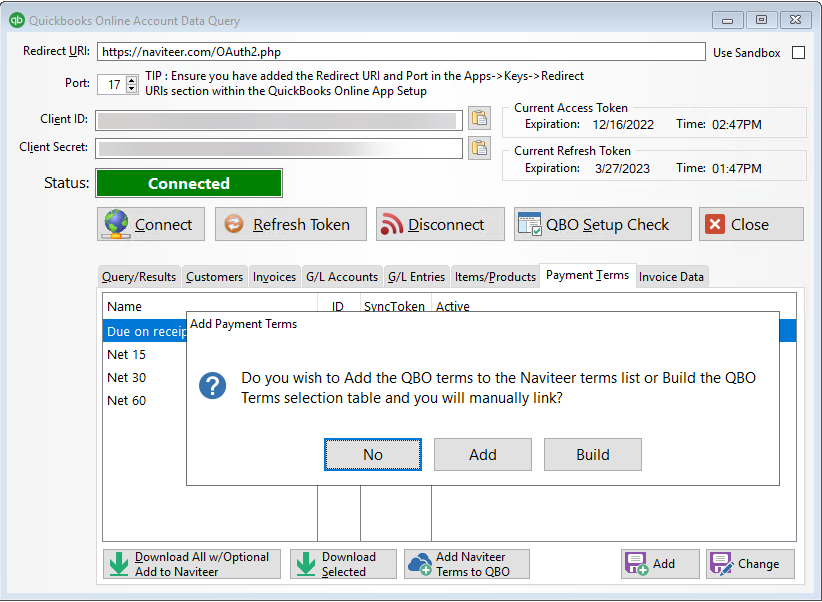Click Add Naviteer Terms to QBO
The image size is (822, 602).
tap(467, 564)
